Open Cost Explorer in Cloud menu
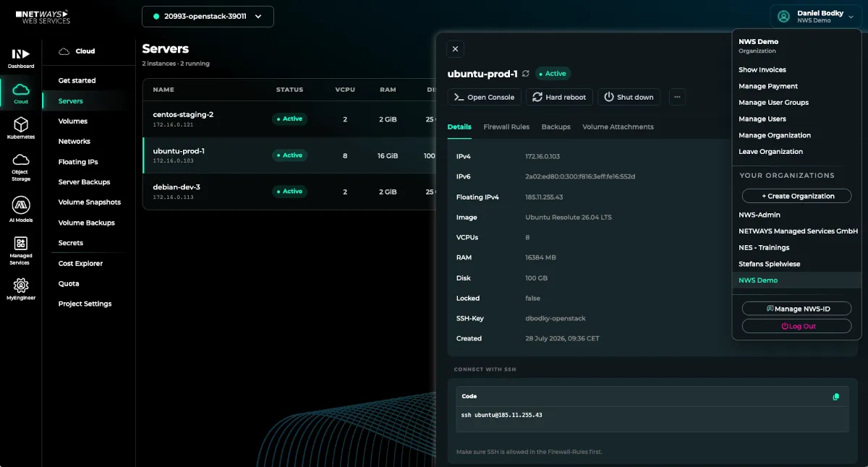Image resolution: width=868 pixels, height=467 pixels. [x=80, y=264]
